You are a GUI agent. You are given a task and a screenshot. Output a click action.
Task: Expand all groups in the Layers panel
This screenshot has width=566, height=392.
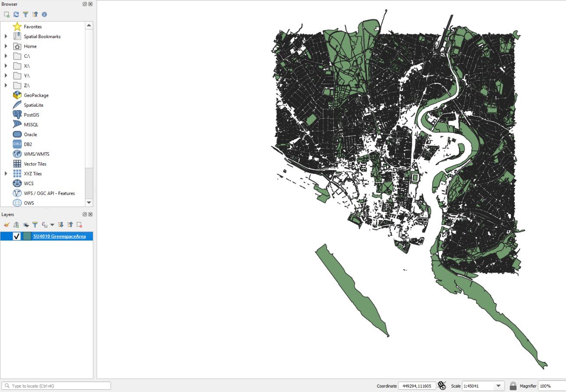61,225
